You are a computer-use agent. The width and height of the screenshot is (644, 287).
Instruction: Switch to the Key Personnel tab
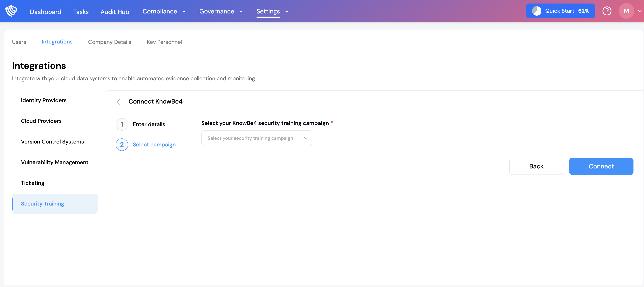[x=164, y=42]
